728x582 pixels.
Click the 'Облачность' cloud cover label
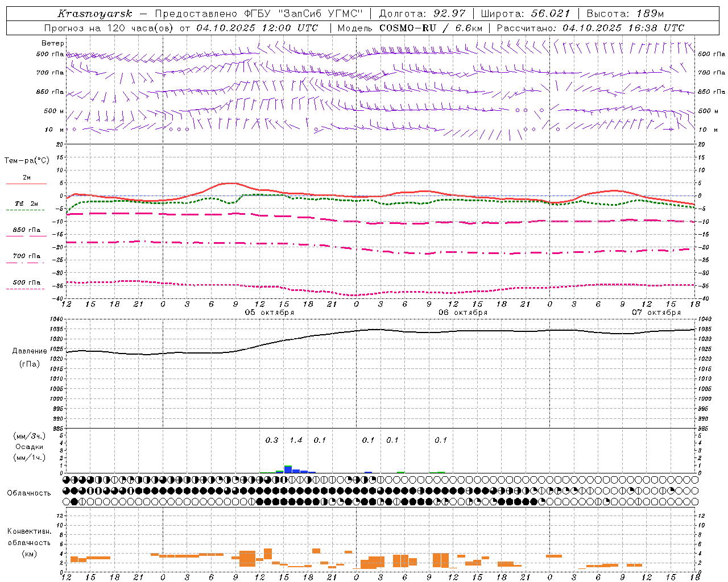pos(29,493)
